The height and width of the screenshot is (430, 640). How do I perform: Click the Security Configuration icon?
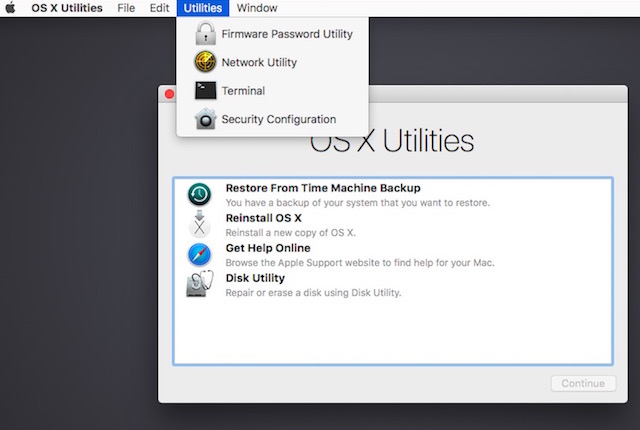[x=205, y=119]
